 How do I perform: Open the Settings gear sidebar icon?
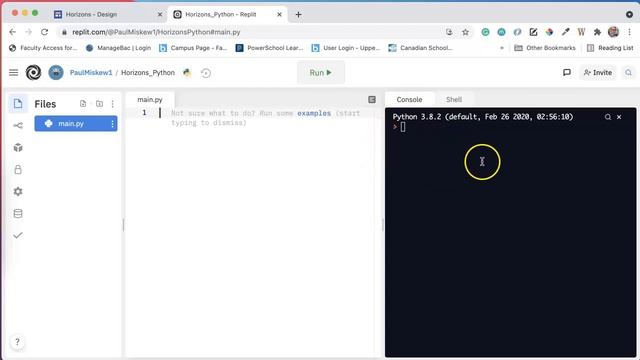point(18,191)
